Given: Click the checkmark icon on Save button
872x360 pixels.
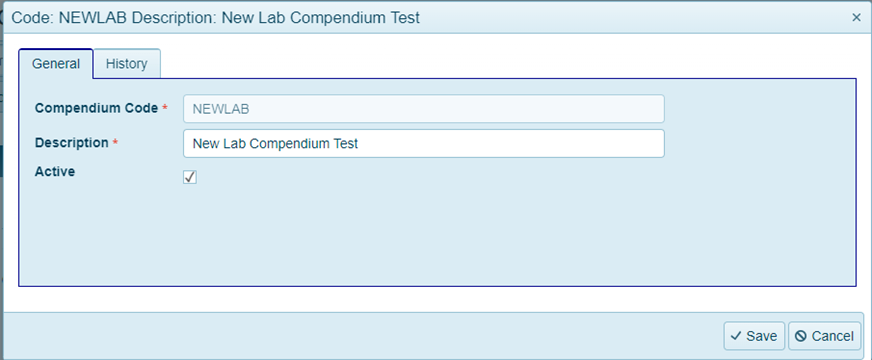Looking at the screenshot, I should 736,336.
